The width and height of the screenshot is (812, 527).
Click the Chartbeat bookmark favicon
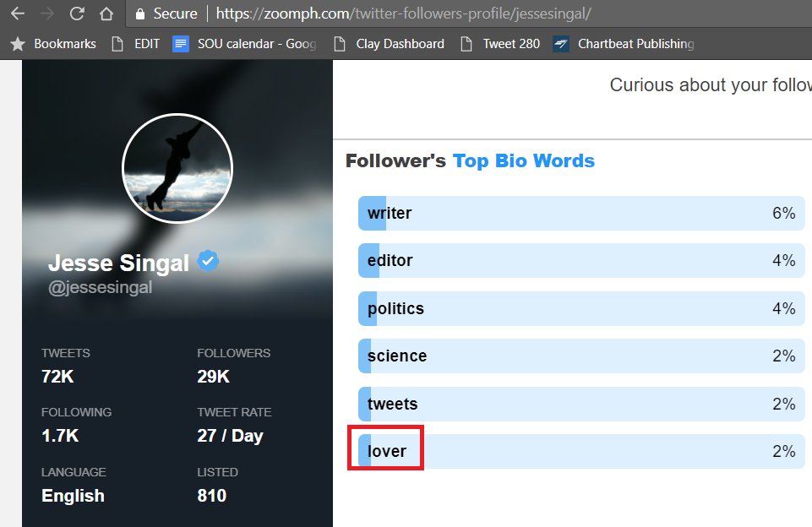[x=561, y=44]
